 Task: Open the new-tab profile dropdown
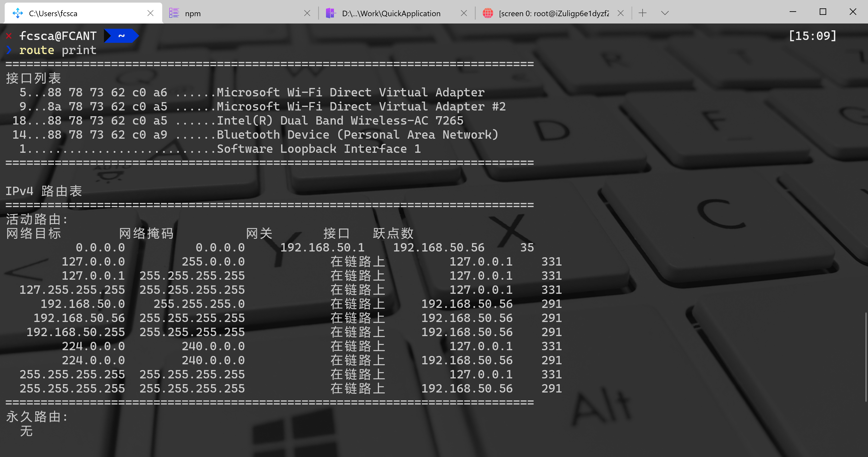click(665, 13)
